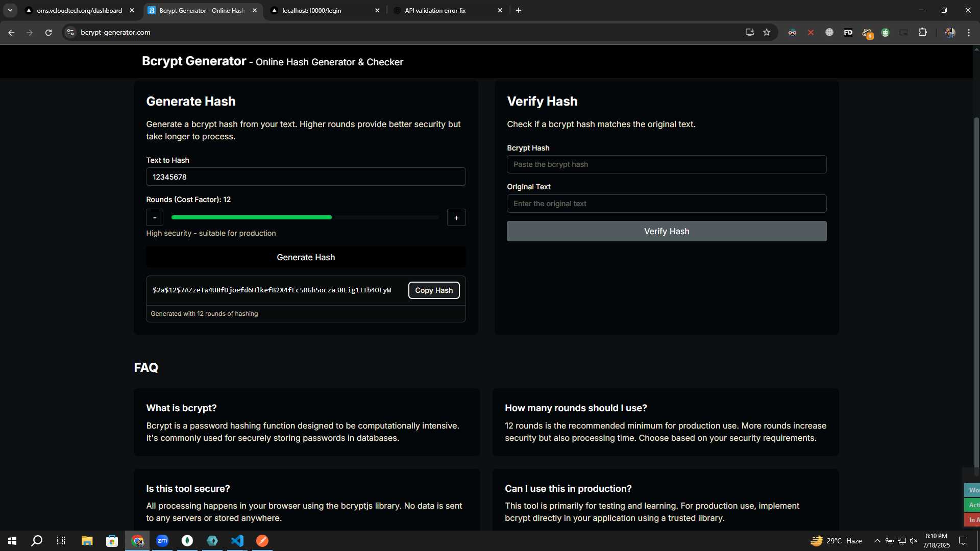Click the address bar URL
Viewport: 980px width, 551px height.
point(115,32)
